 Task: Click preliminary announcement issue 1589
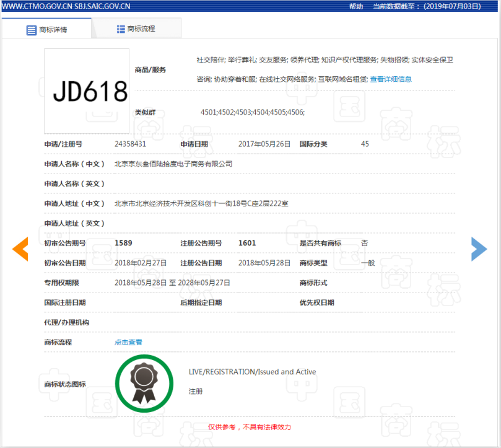[x=123, y=244]
